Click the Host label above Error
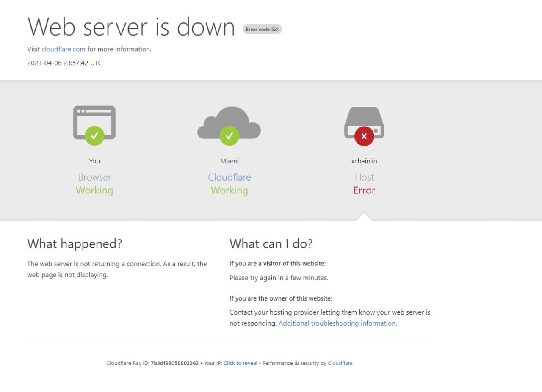 point(364,177)
